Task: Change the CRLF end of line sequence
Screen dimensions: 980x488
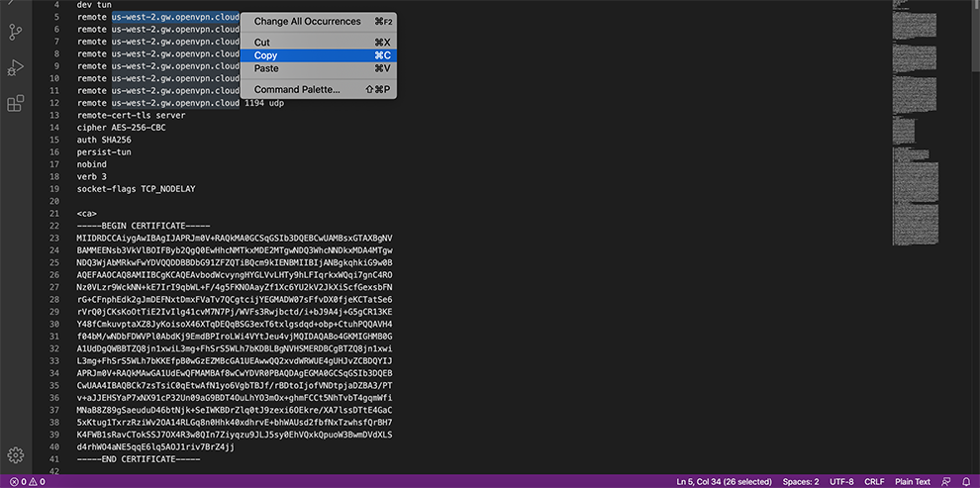Action: coord(872,481)
